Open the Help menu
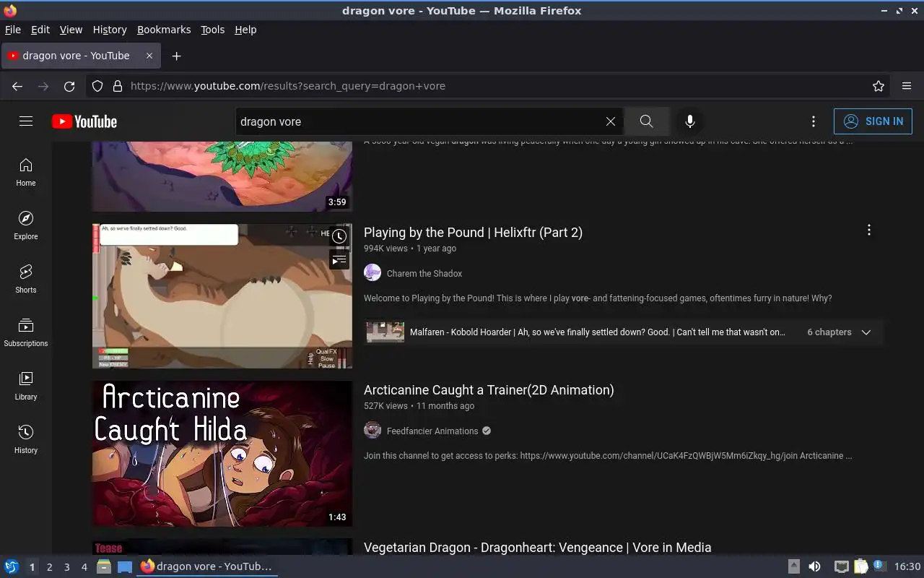Screen dimensions: 924x578 [x=245, y=30]
